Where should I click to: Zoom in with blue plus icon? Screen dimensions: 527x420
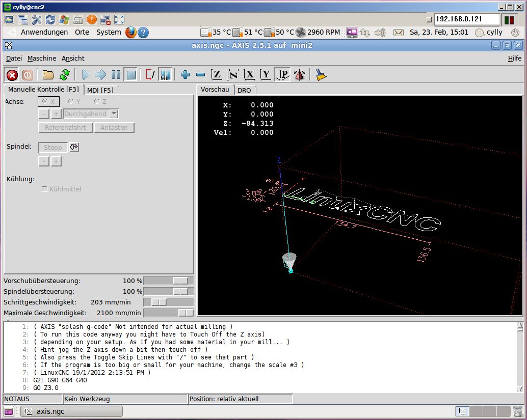[185, 74]
